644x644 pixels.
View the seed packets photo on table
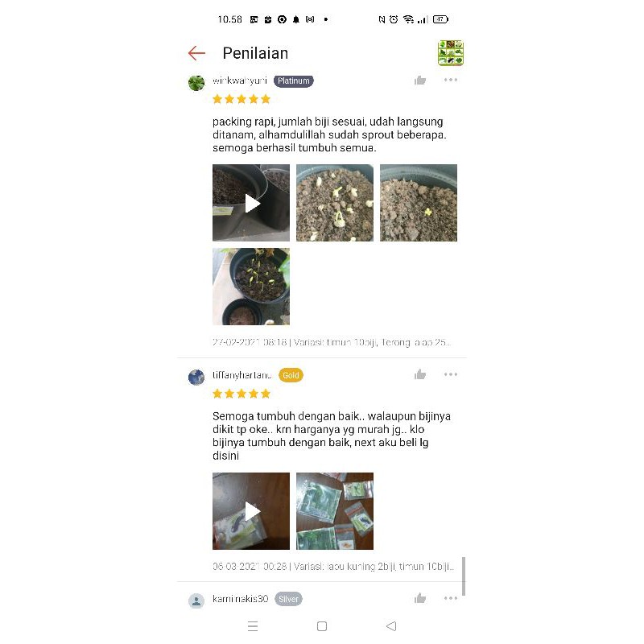point(335,511)
